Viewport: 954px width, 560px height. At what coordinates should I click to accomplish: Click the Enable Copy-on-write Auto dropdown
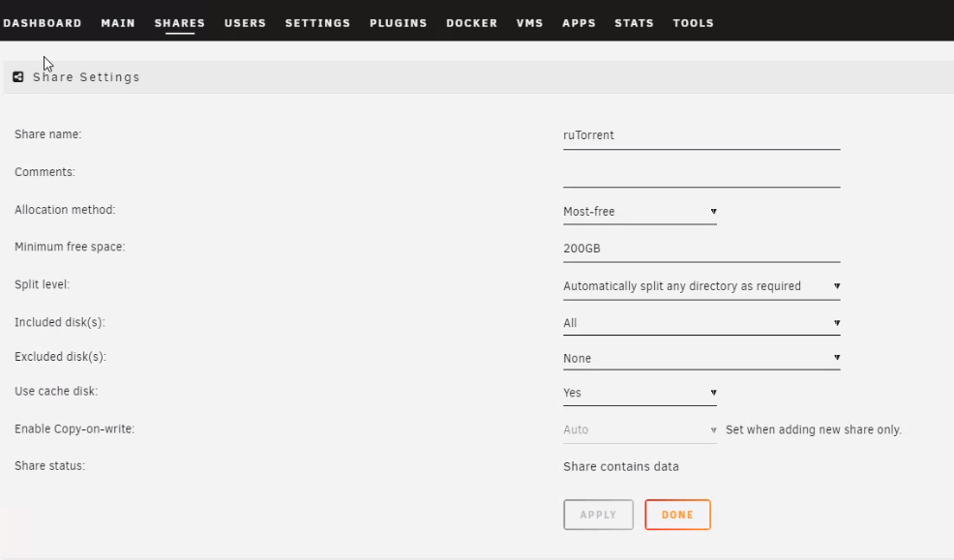coord(640,429)
